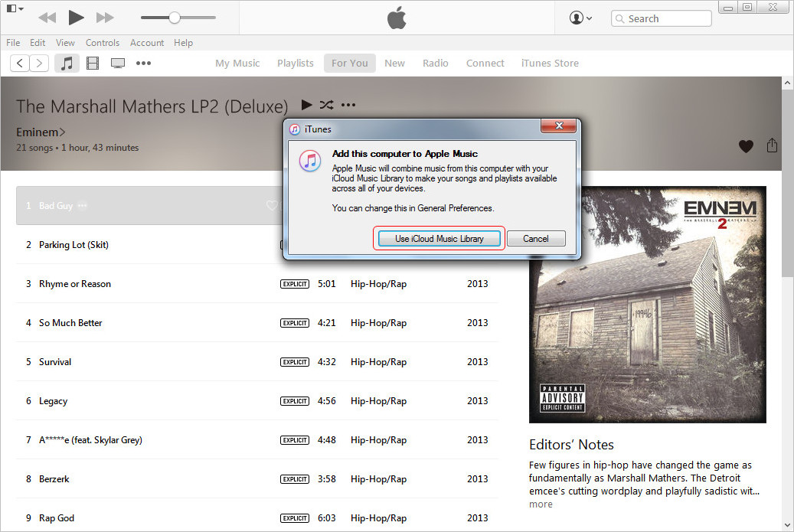The image size is (794, 532).
Task: Skip back to previous track
Action: 47,18
